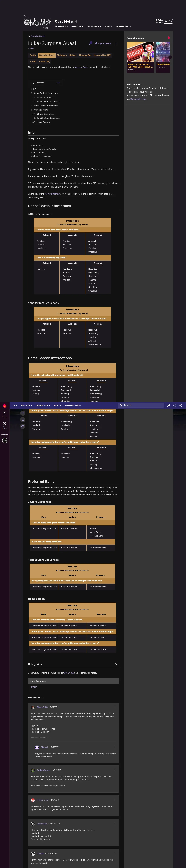Click the expand-content fullscreen icon

[x=23, y=413]
